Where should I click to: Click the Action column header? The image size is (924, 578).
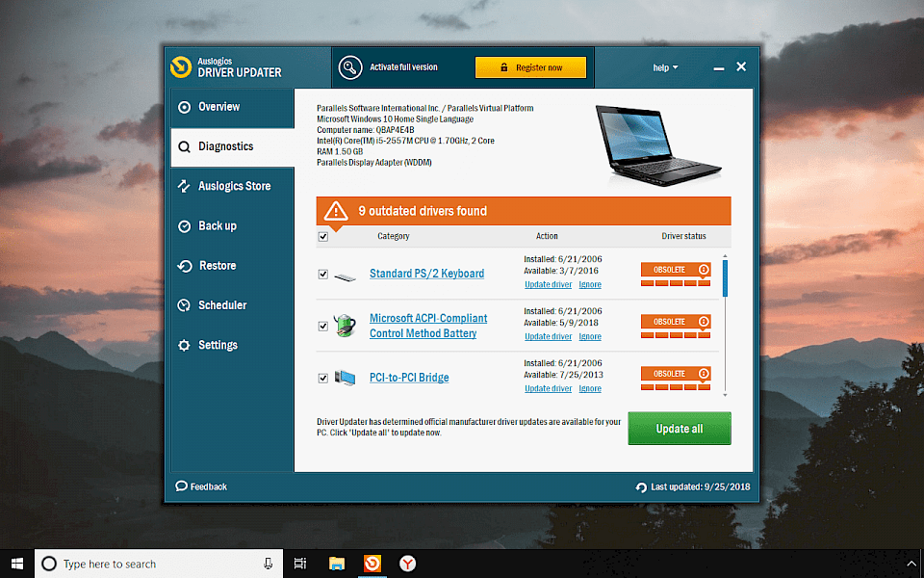click(x=547, y=236)
